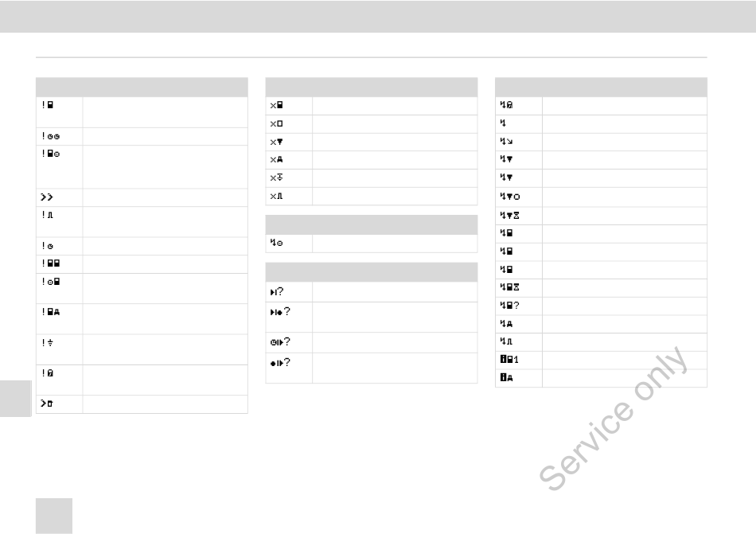The width and height of the screenshot is (756, 534).
Task: Click the clock-arrow question mark pictogram
Action: pos(279,342)
